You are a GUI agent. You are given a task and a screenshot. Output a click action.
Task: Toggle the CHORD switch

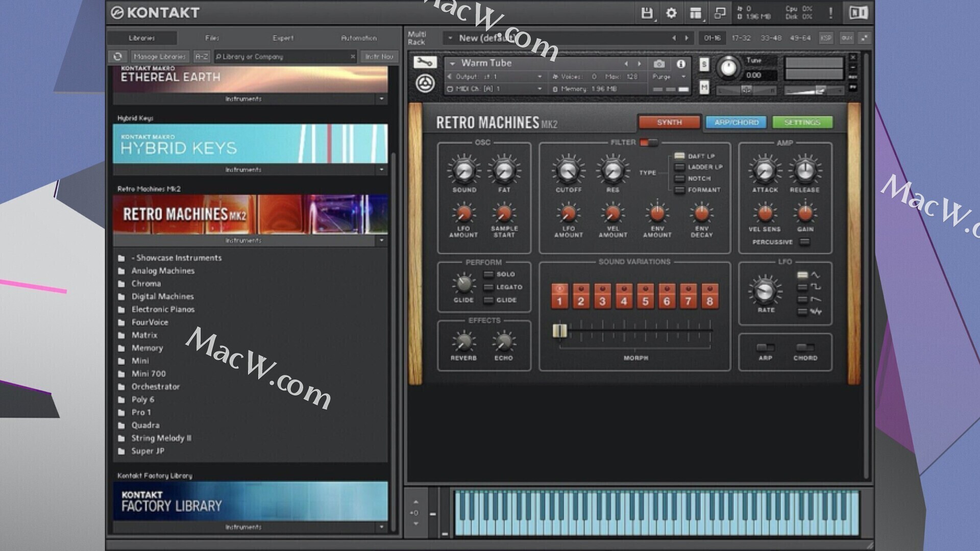point(805,347)
